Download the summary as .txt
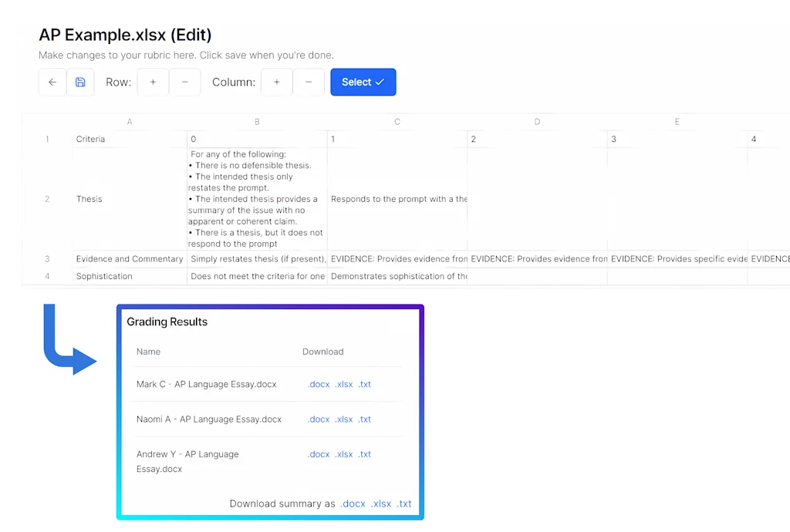Screen dimensions: 790x532 [x=404, y=503]
